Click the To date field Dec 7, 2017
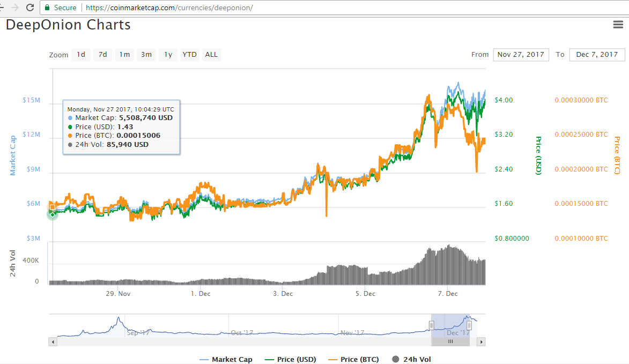Image resolution: width=629 pixels, height=364 pixels. [x=597, y=55]
